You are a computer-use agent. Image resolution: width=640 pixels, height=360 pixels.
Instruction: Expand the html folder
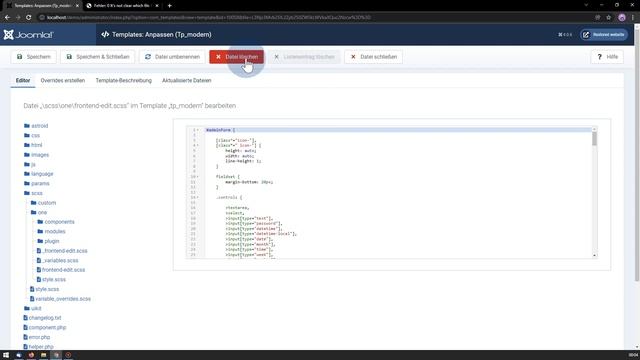(33, 145)
